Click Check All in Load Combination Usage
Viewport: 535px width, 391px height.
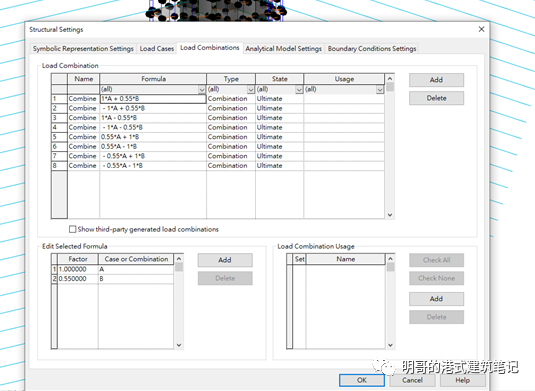[x=436, y=260]
